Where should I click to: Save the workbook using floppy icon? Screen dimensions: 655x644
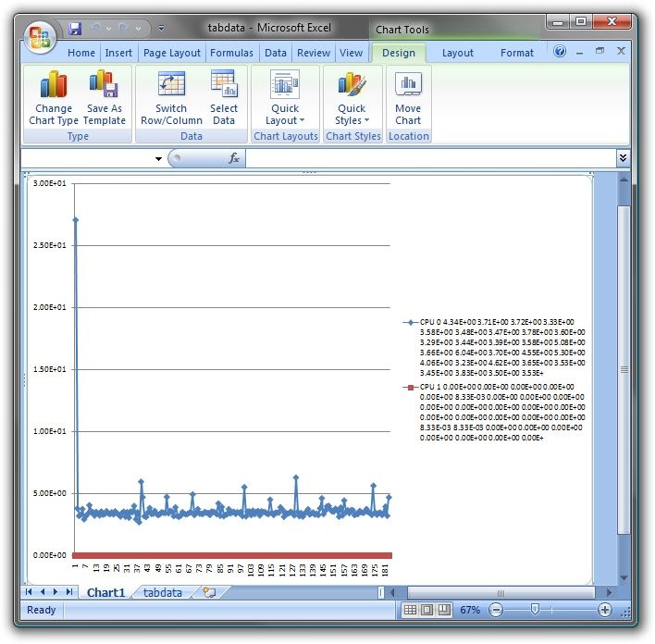[75, 29]
